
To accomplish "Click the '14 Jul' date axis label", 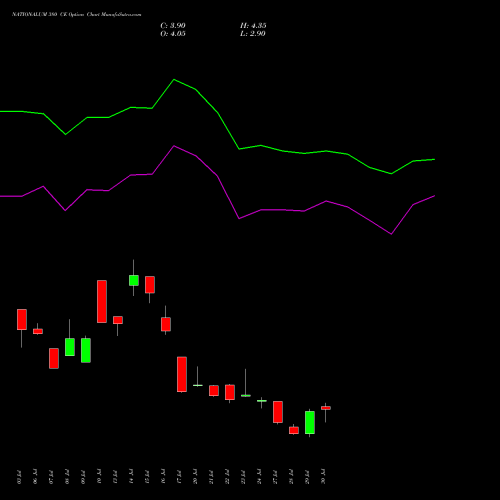I will point(131,477).
